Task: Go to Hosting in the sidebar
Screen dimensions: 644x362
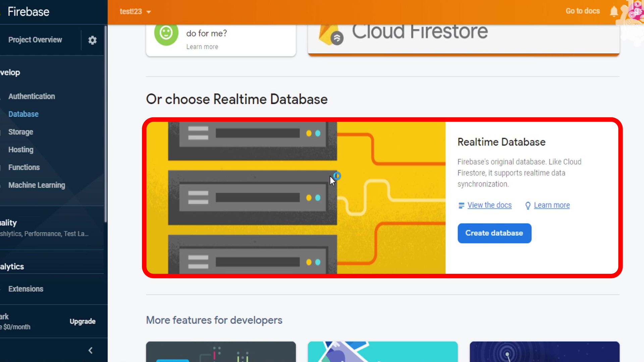Action: (x=21, y=150)
